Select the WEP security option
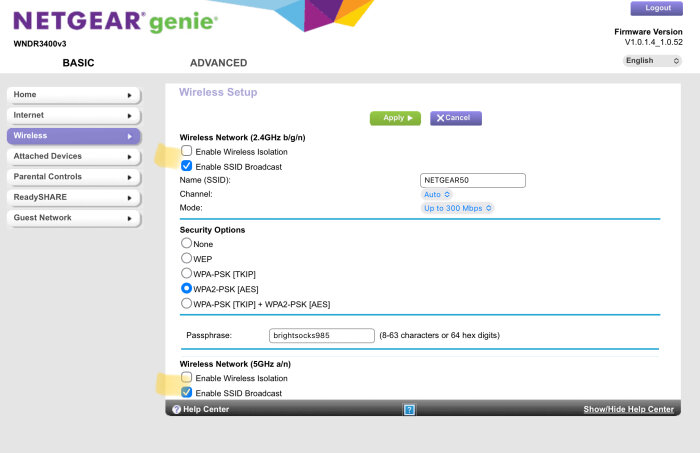 click(x=186, y=258)
